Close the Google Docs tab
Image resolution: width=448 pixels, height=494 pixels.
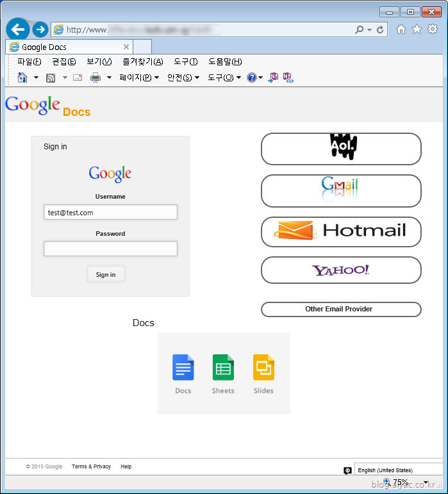coord(126,47)
